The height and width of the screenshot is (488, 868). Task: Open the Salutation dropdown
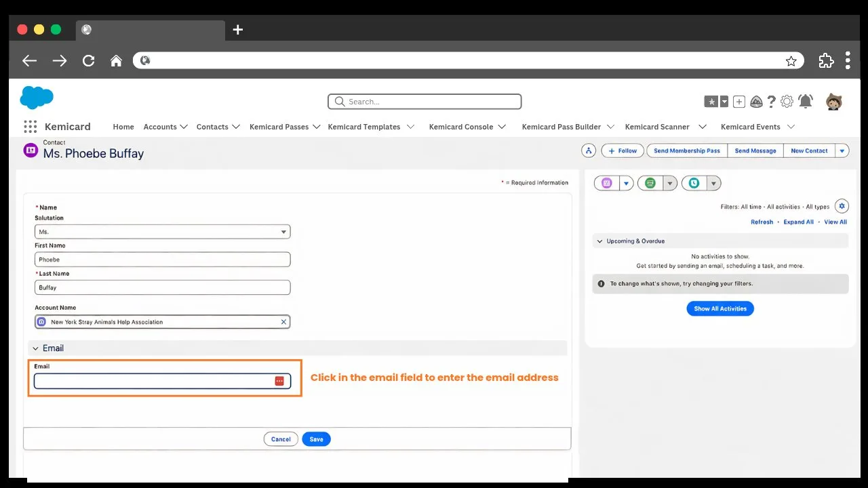pos(163,232)
